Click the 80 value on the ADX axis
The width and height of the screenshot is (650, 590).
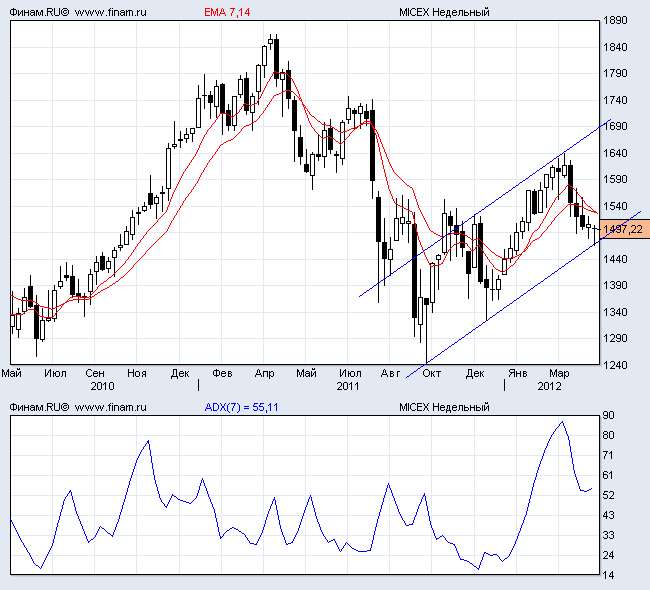[608, 435]
